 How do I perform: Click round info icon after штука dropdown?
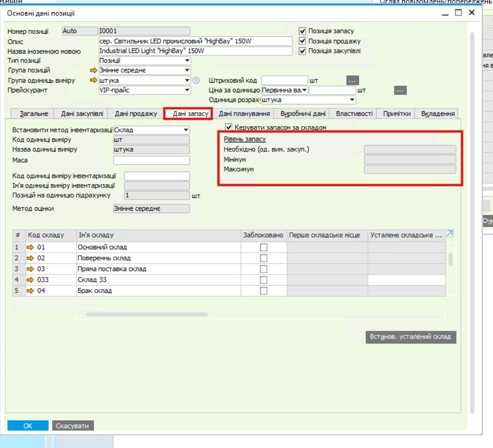coord(196,80)
